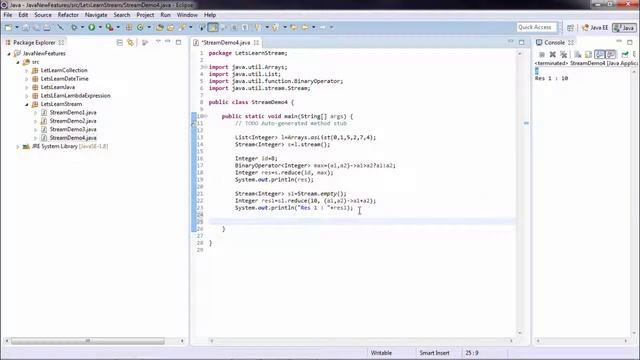Click the New file toolbar icon
This screenshot has width=640, height=360.
(8, 27)
